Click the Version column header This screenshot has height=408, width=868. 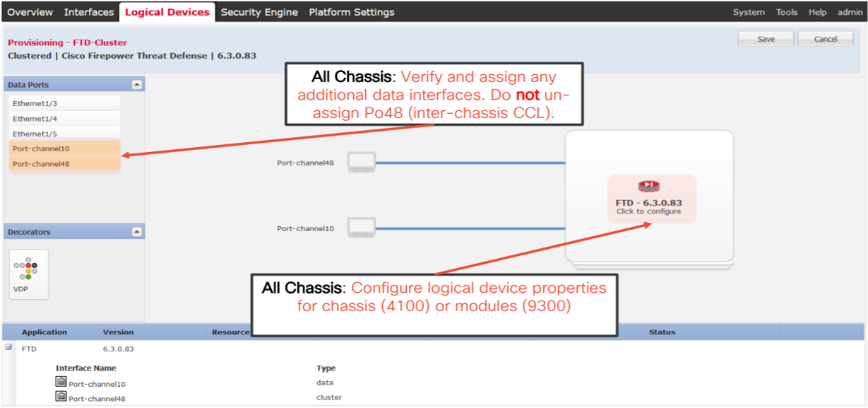[119, 332]
